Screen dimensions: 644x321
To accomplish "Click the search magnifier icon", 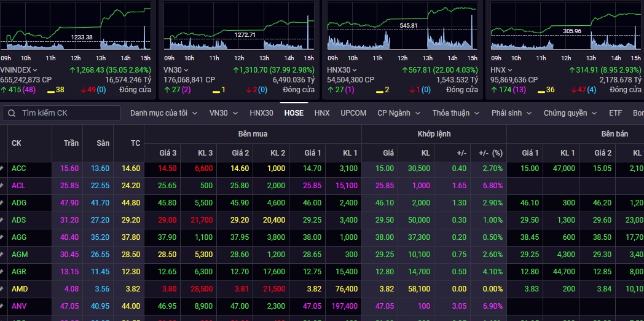I will pos(12,113).
